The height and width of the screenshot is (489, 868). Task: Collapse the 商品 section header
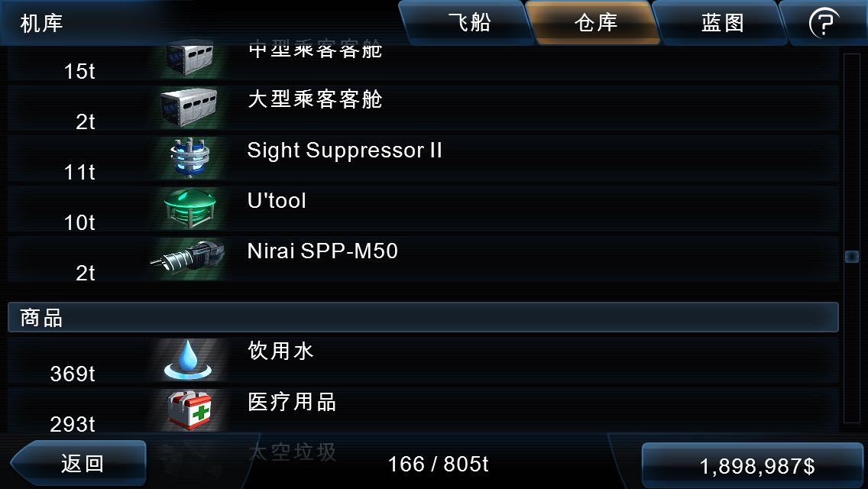tap(423, 317)
